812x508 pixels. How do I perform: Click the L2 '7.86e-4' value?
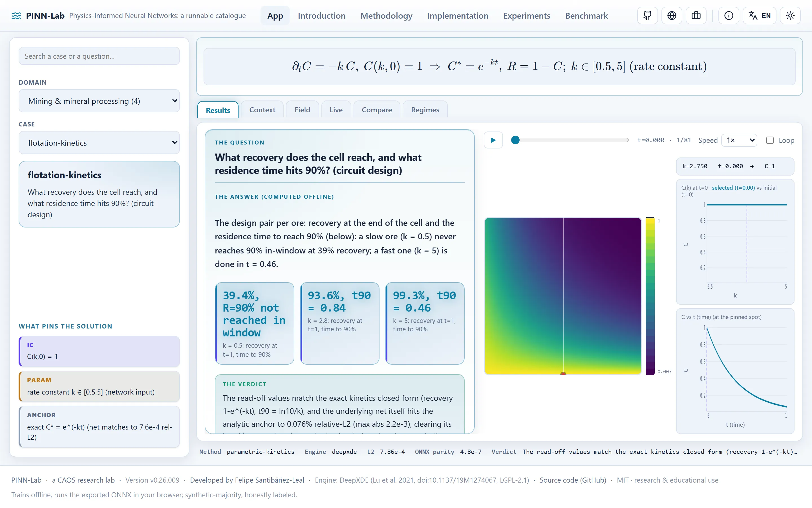(x=392, y=452)
